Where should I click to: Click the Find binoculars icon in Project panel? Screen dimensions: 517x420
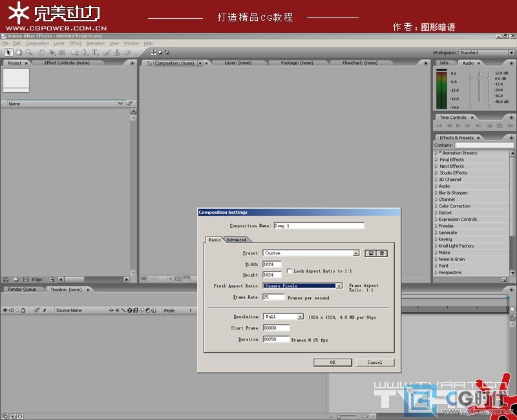pos(5,279)
